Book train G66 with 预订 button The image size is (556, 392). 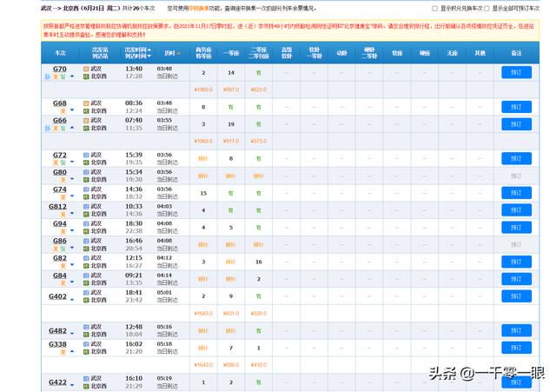pos(516,124)
